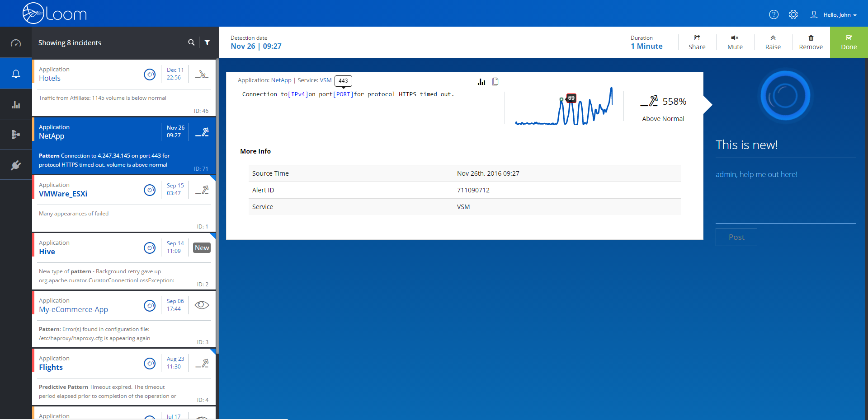This screenshot has height=420, width=868.
Task: Click the Source Time row value
Action: click(x=488, y=173)
